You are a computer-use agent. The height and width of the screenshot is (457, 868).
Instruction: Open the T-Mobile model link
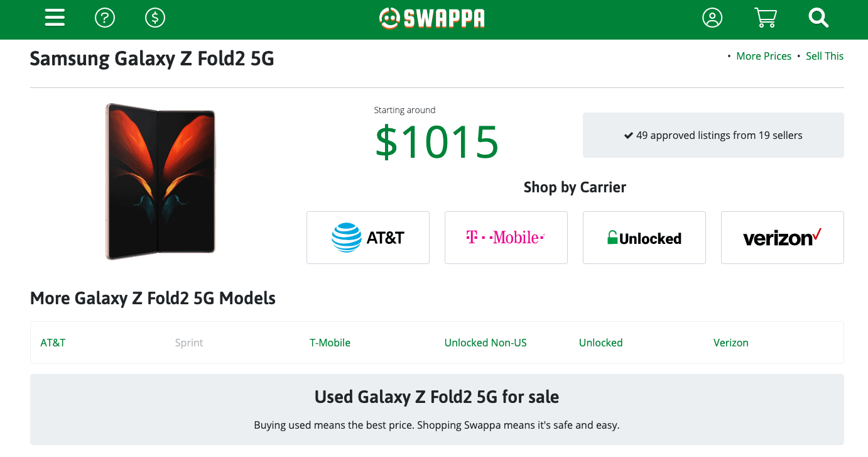(330, 343)
